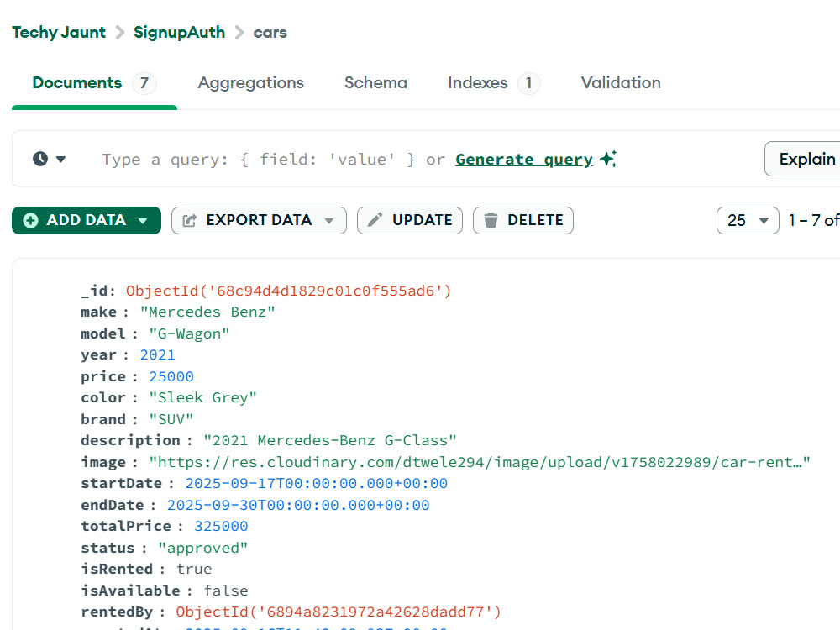Viewport: 840px width, 630px height.
Task: Click the plus icon on ADD DATA
Action: click(31, 220)
